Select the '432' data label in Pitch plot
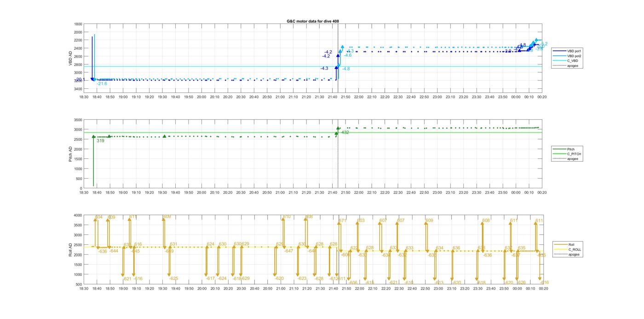The width and height of the screenshot is (644, 319). pyautogui.click(x=345, y=133)
